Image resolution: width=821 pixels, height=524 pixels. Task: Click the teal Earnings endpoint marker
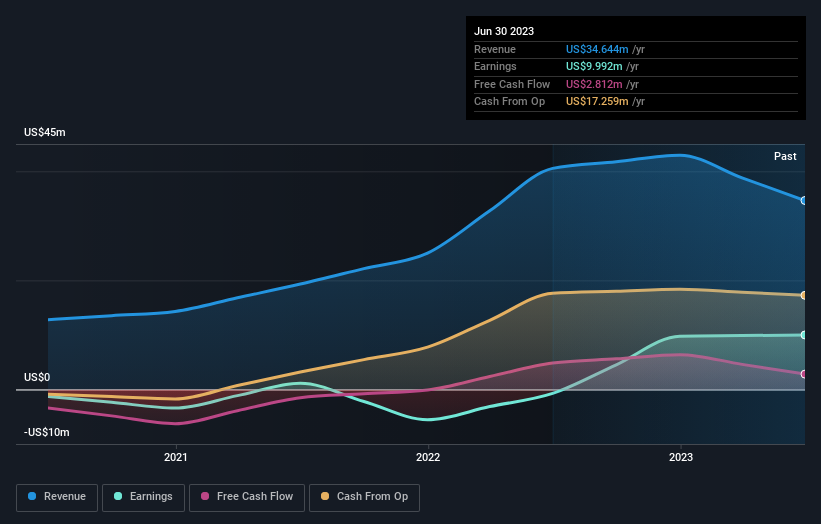coord(804,335)
